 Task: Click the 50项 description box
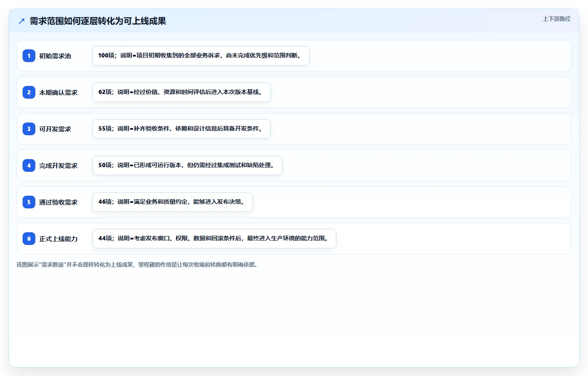[x=187, y=165]
